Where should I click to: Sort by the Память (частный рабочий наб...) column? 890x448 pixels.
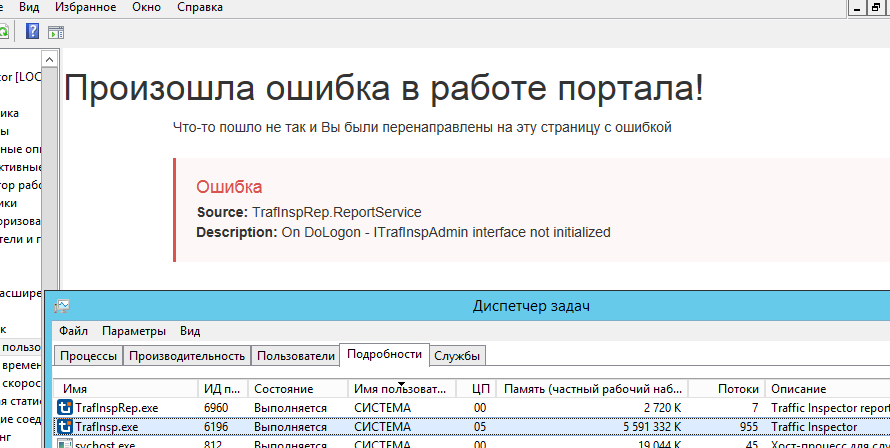[592, 389]
